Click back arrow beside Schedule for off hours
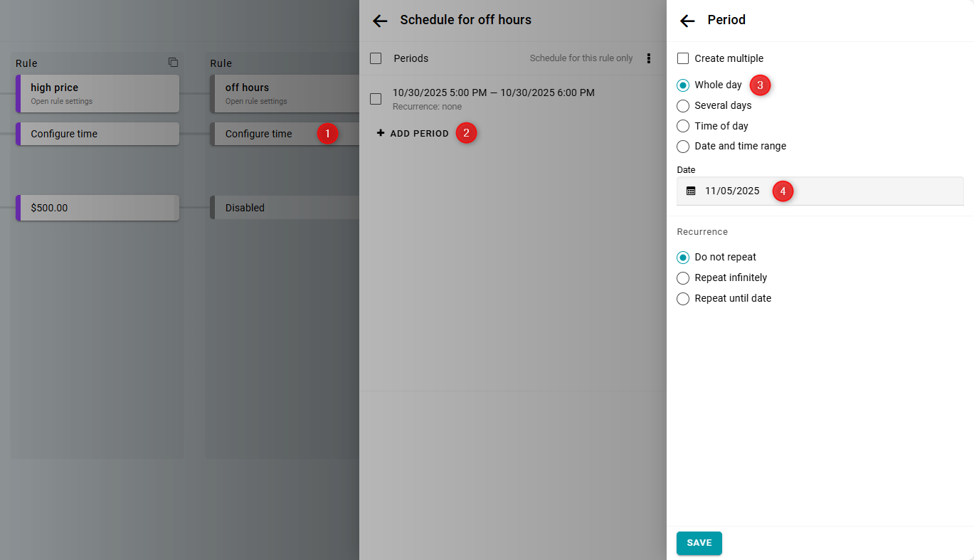This screenshot has height=560, width=974. (380, 21)
